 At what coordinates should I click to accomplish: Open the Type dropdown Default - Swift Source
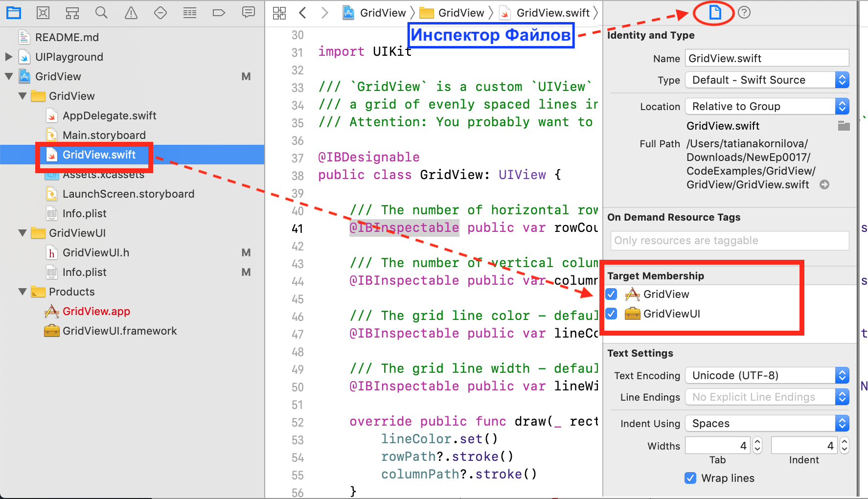coord(767,80)
